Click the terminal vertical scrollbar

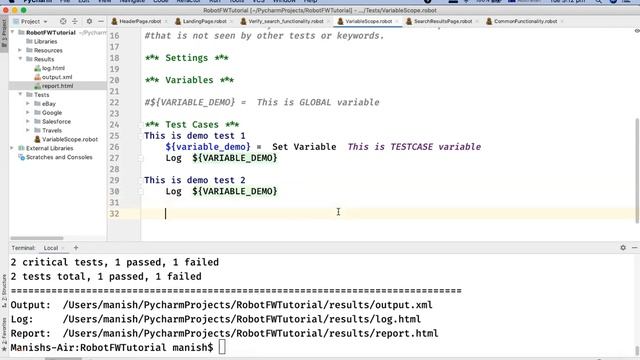point(637,351)
